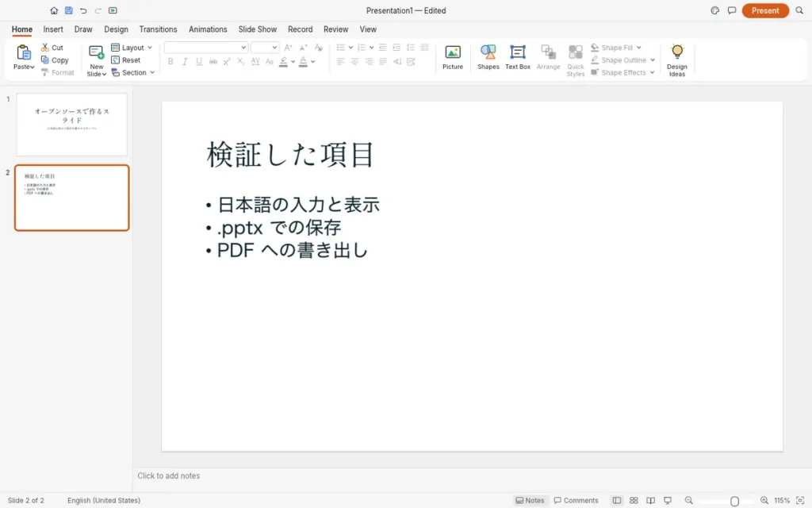Reset the slide layout
This screenshot has height=508, width=812.
(126, 60)
